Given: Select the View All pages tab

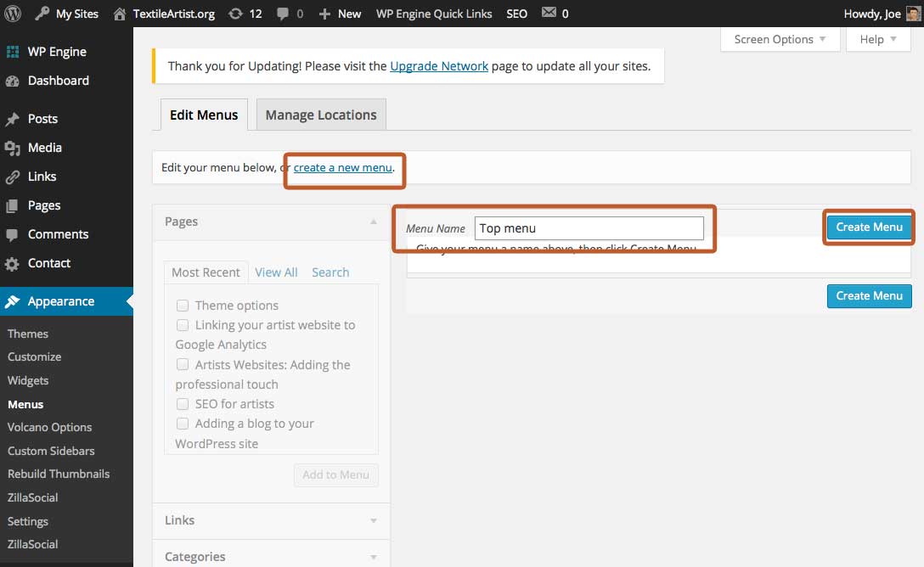Looking at the screenshot, I should 276,272.
